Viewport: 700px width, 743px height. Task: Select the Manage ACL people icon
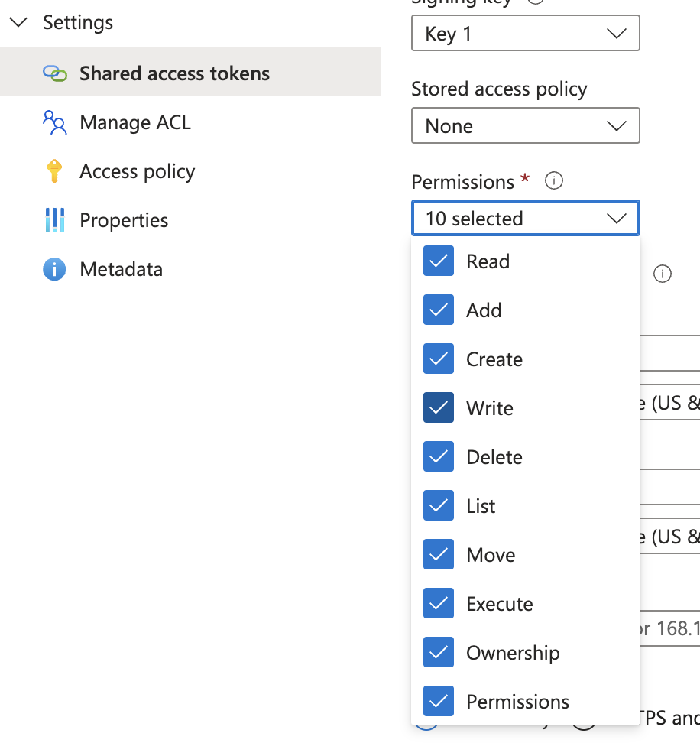(56, 122)
